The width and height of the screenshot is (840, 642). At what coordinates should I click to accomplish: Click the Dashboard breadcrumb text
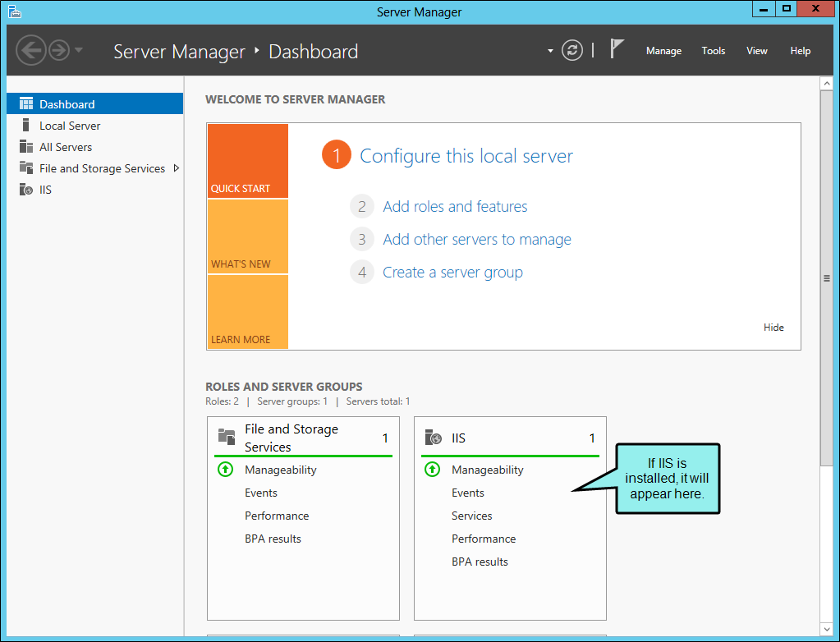coord(314,52)
